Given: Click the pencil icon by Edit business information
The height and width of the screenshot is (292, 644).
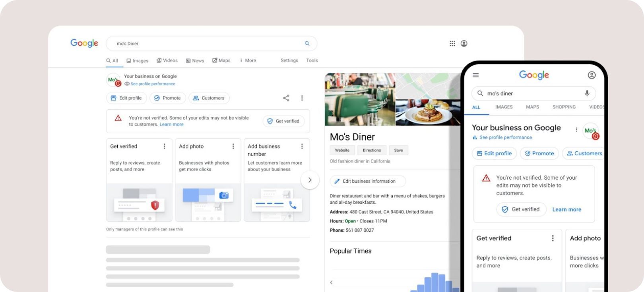Looking at the screenshot, I should tap(337, 181).
